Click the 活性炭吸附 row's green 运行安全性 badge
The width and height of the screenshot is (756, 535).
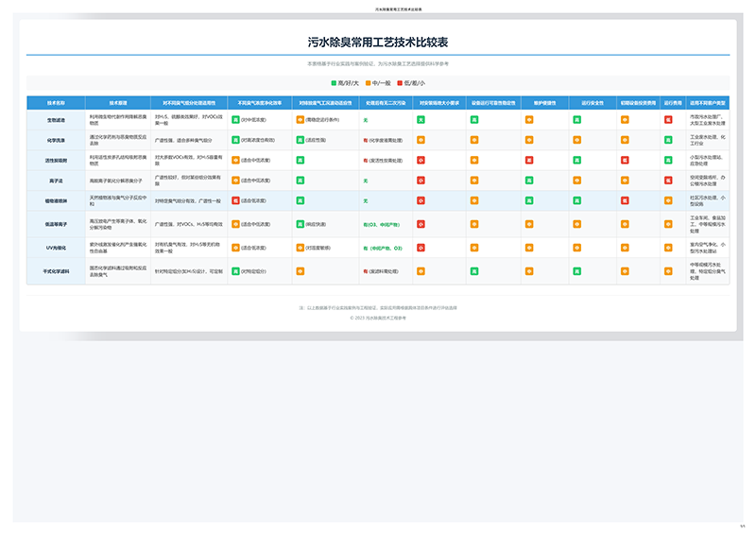[x=576, y=160]
